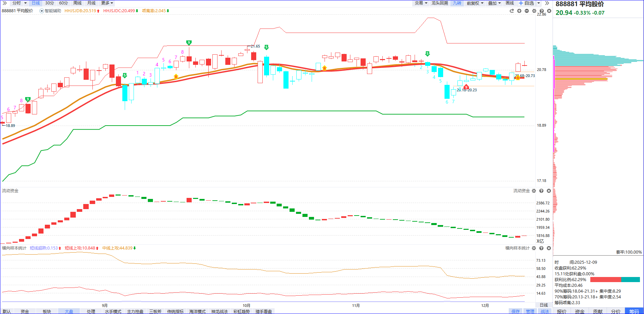Image resolution: width=644 pixels, height=314 pixels.
Task: Click the zoom-in plus icon above main chart
Action: [x=519, y=11]
